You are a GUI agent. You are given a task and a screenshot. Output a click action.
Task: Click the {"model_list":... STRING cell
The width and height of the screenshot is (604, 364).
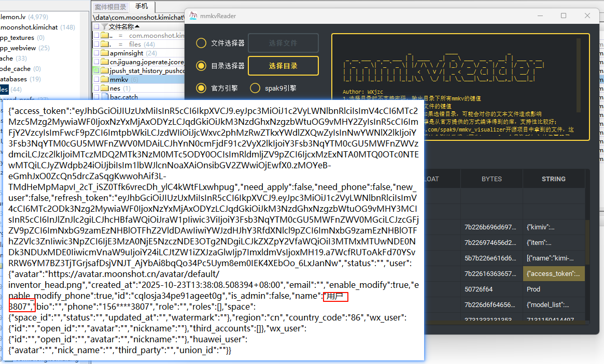[554, 305]
